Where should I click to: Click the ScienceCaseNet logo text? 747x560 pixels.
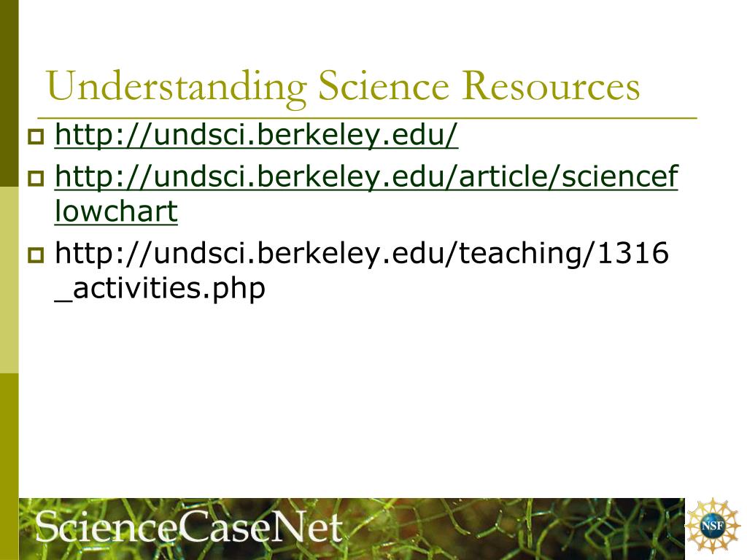[189, 526]
